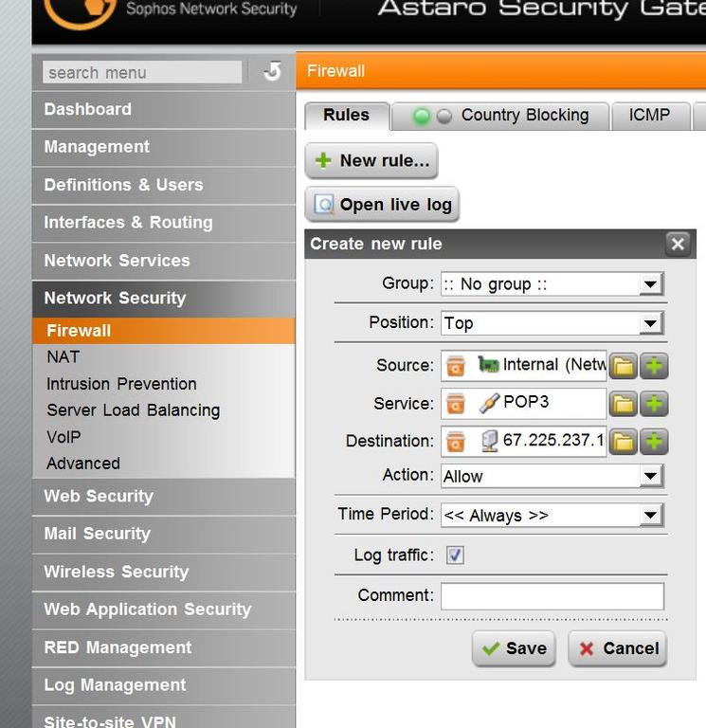Switch to the ICMP tab
The image size is (706, 728).
(x=650, y=116)
